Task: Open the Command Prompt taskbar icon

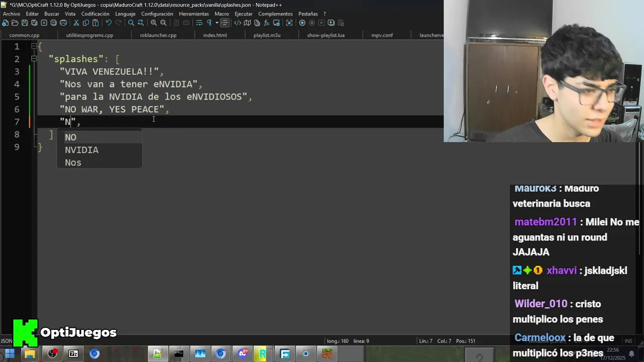Action: pyautogui.click(x=179, y=353)
